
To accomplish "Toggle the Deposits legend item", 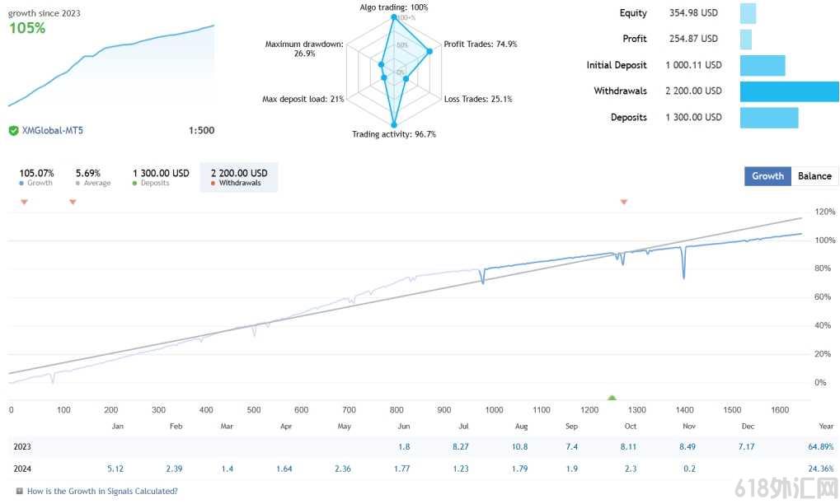I will point(161,177).
